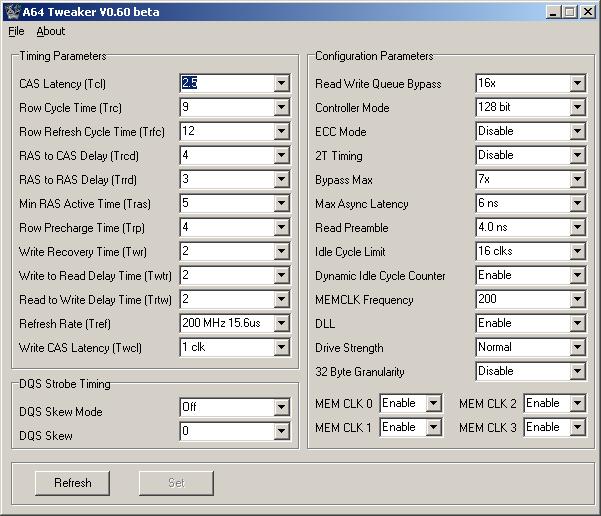Viewport: 601px width, 516px height.
Task: Click the A64 Tweaker title bar icon
Action: (x=11, y=12)
